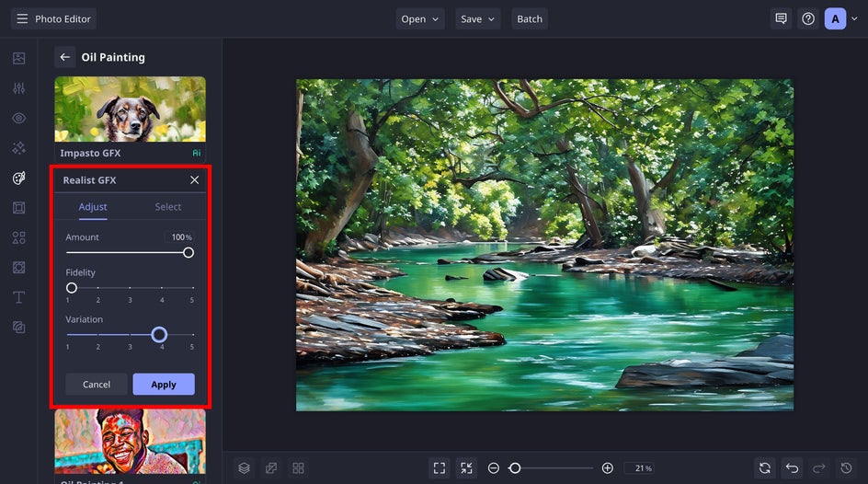868x484 pixels.
Task: Open the Textures tool icon
Action: (18, 268)
